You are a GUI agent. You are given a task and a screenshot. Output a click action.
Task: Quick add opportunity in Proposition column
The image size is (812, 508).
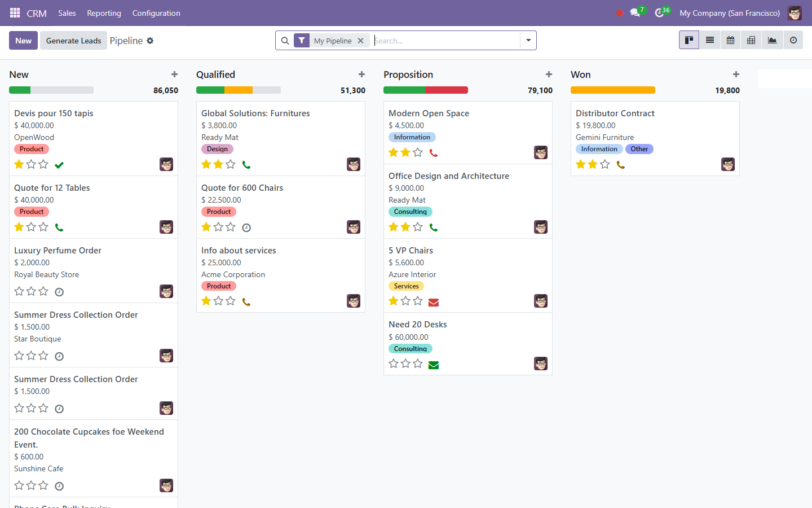[x=549, y=75]
